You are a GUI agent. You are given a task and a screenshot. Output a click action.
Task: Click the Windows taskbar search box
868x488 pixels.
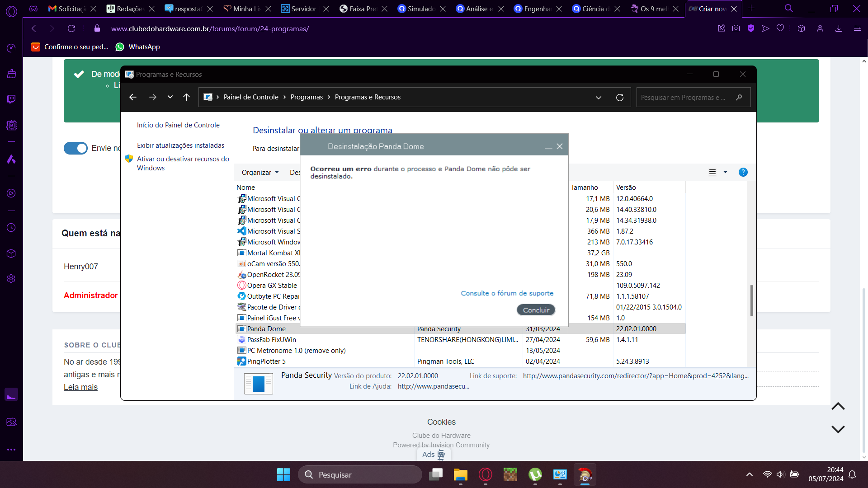(x=360, y=474)
